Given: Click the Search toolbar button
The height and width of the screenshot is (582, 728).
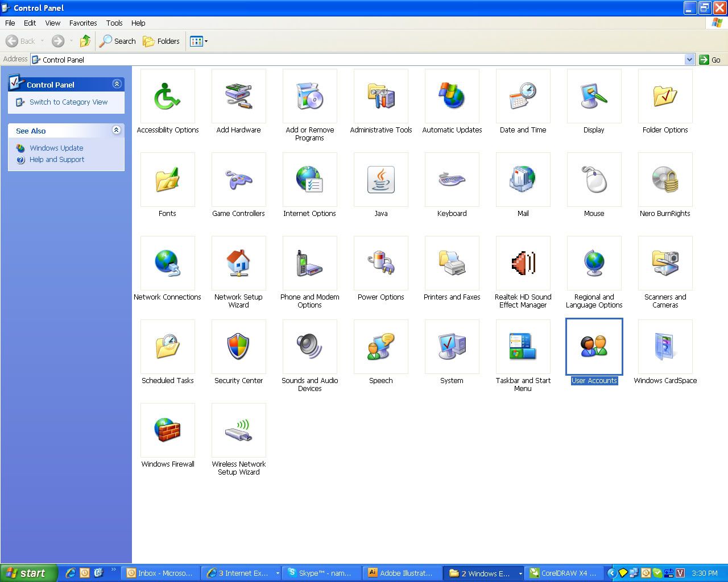Looking at the screenshot, I should 118,41.
